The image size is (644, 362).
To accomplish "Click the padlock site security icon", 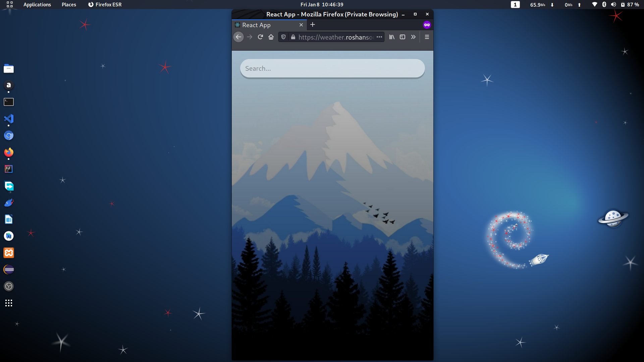I will pyautogui.click(x=293, y=37).
